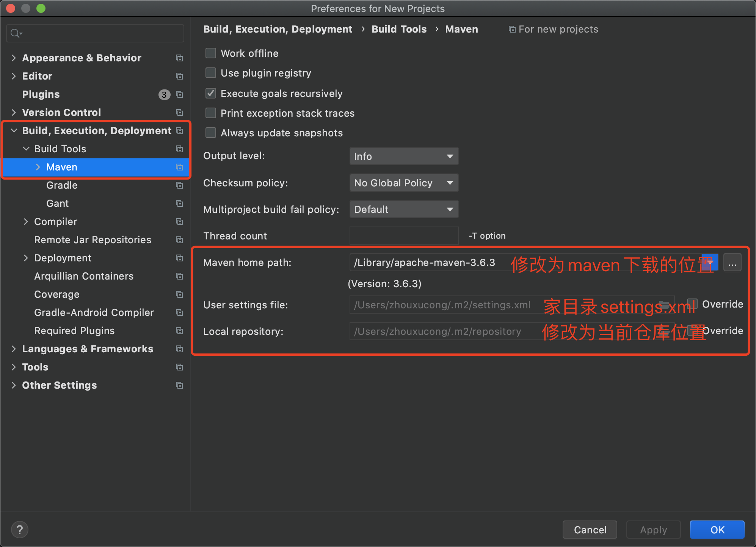Click the project-level icon next to Compiler

tap(179, 222)
